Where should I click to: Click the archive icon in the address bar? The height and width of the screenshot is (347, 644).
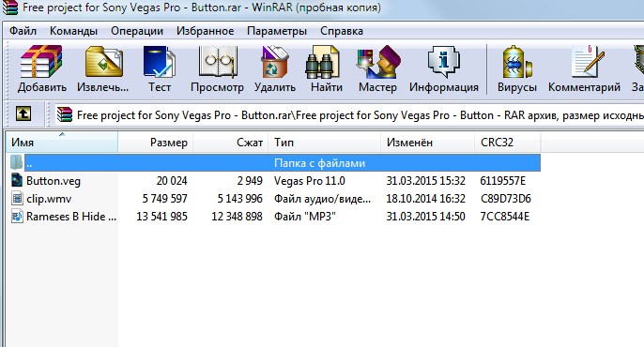pyautogui.click(x=65, y=114)
